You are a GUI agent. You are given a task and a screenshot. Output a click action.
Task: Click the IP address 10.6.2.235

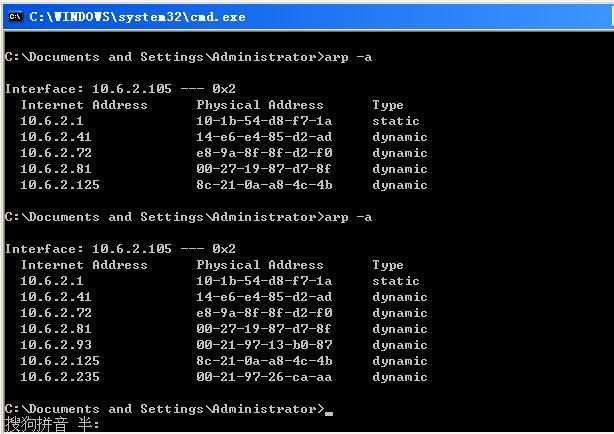60,377
